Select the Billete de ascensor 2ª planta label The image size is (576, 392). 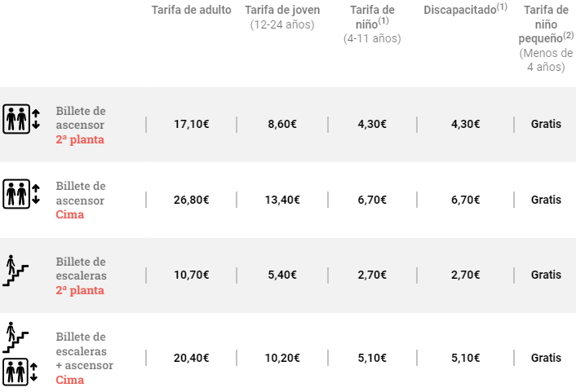[81, 125]
